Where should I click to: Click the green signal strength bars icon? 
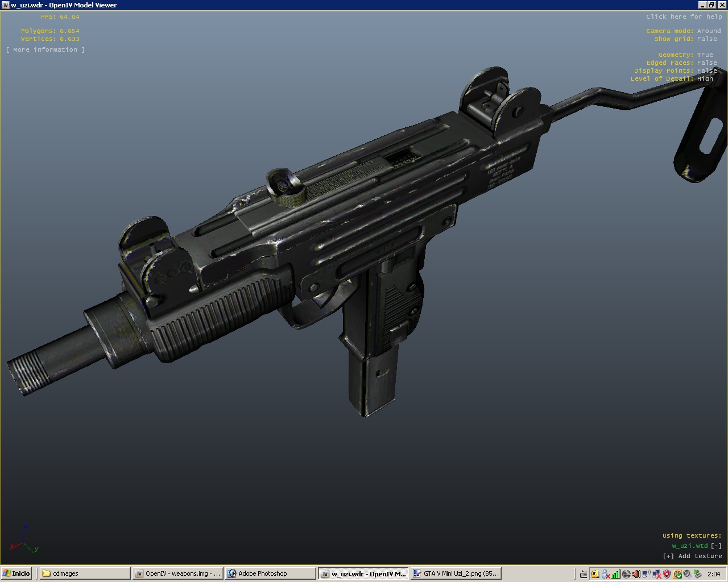tap(615, 574)
